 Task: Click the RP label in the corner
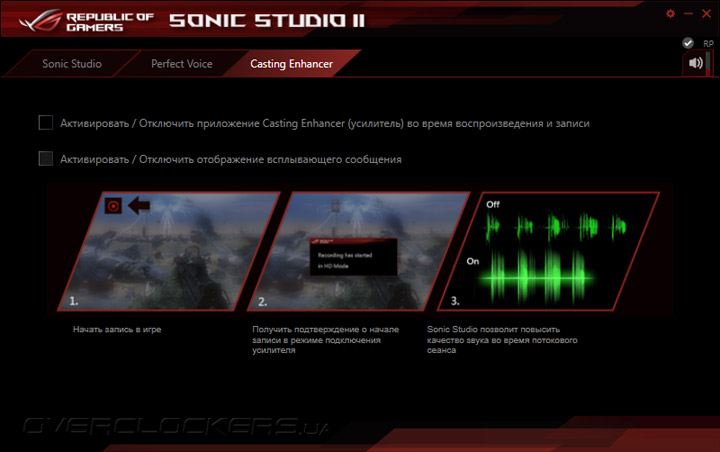pyautogui.click(x=709, y=43)
